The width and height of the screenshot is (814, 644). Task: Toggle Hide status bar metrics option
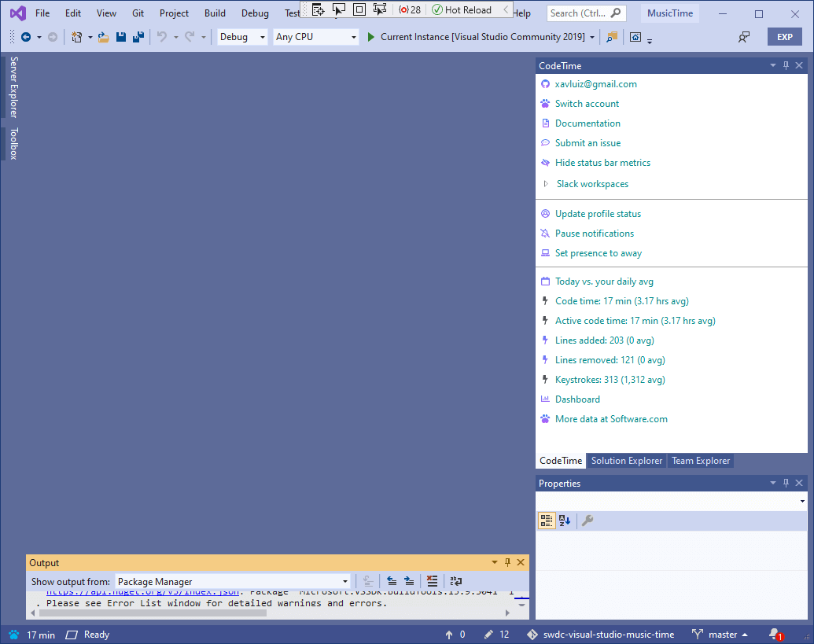pos(602,163)
